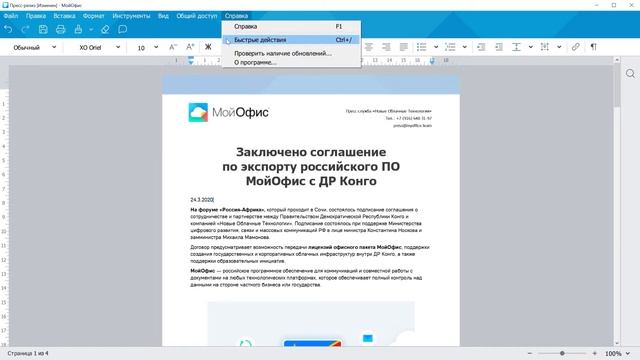
Task: Expand numbered list style options
Action: [464, 47]
